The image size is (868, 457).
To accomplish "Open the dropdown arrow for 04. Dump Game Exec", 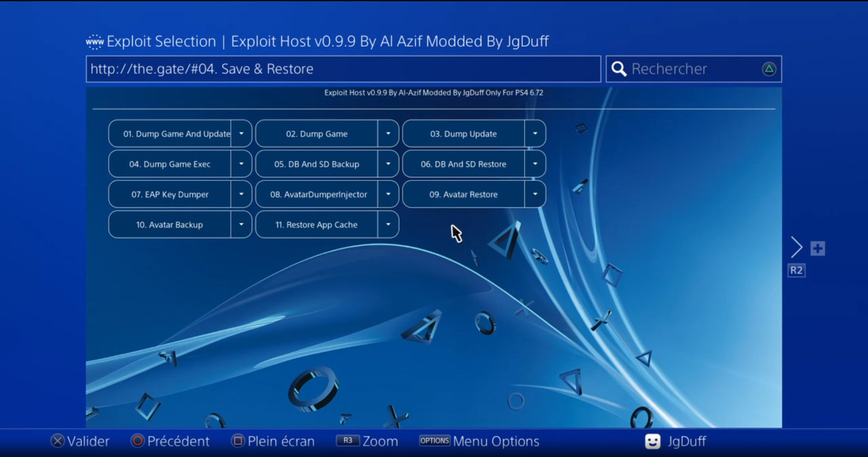I will pyautogui.click(x=241, y=164).
